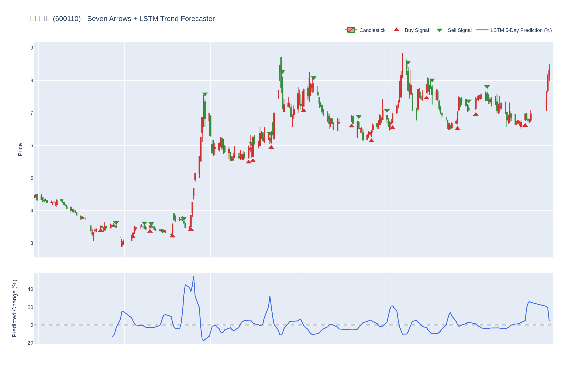The image size is (588, 378).
Task: Toggle LSTM 5-Day Prediction (%) legend label
Action: (521, 30)
